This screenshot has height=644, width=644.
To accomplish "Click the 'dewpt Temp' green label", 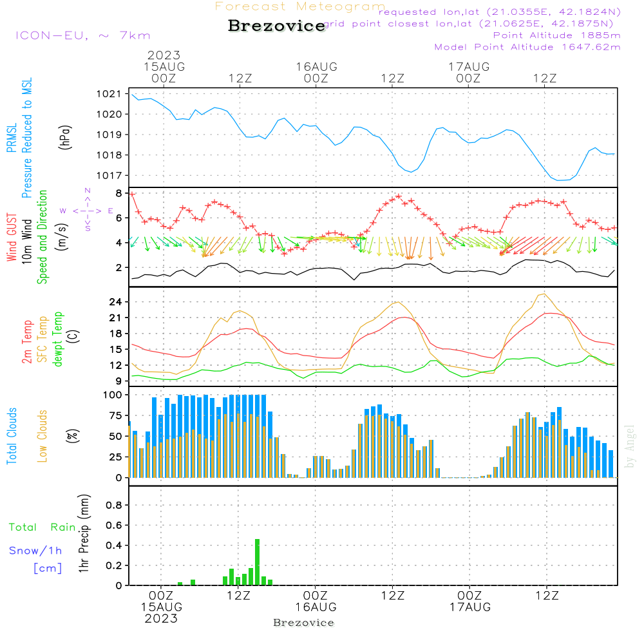I will pyautogui.click(x=57, y=339).
